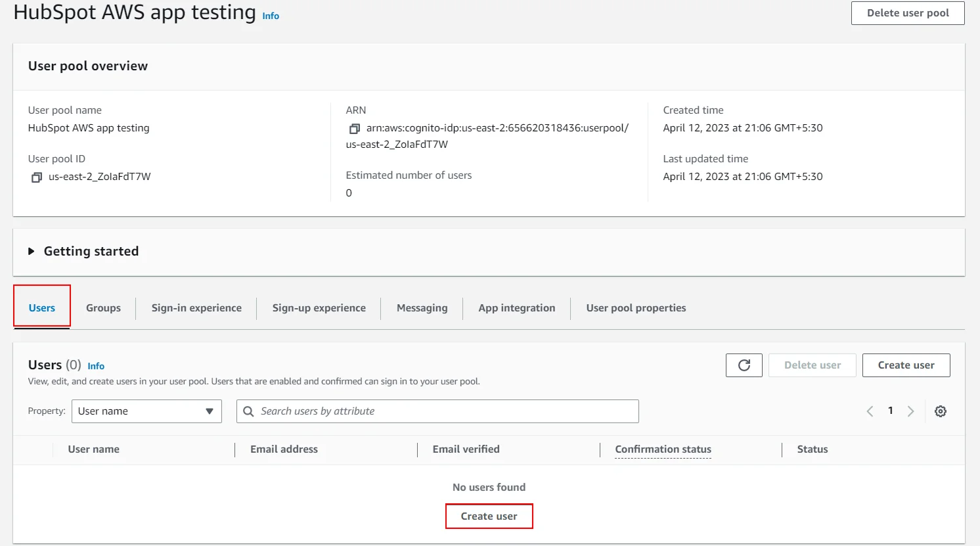
Task: Click Created time value April 12, 2023
Action: tap(743, 128)
